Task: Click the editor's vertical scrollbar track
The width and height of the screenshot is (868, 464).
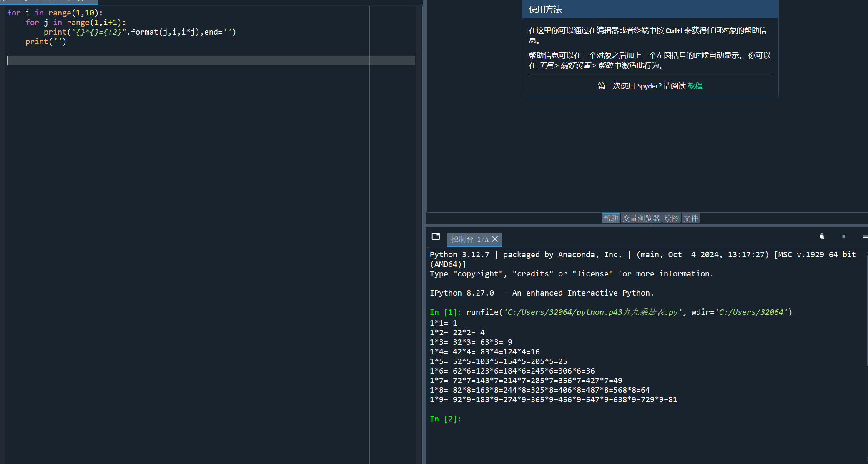Action: [419, 250]
